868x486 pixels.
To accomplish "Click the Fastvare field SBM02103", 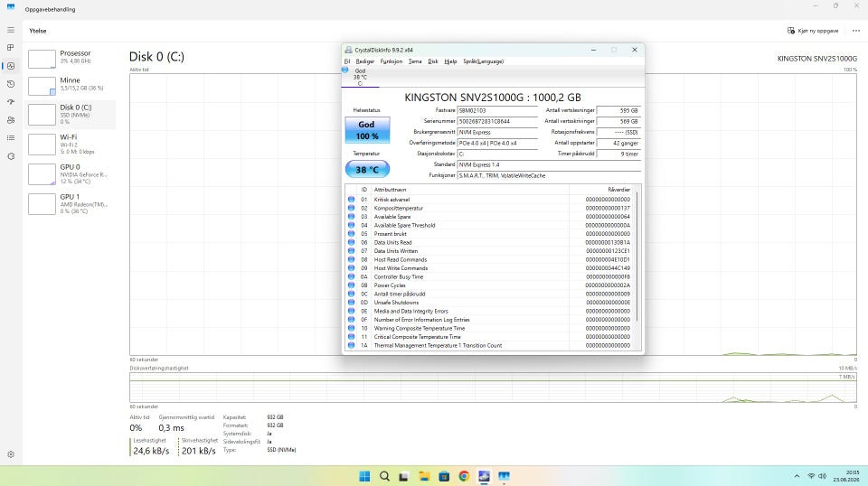I will point(497,110).
